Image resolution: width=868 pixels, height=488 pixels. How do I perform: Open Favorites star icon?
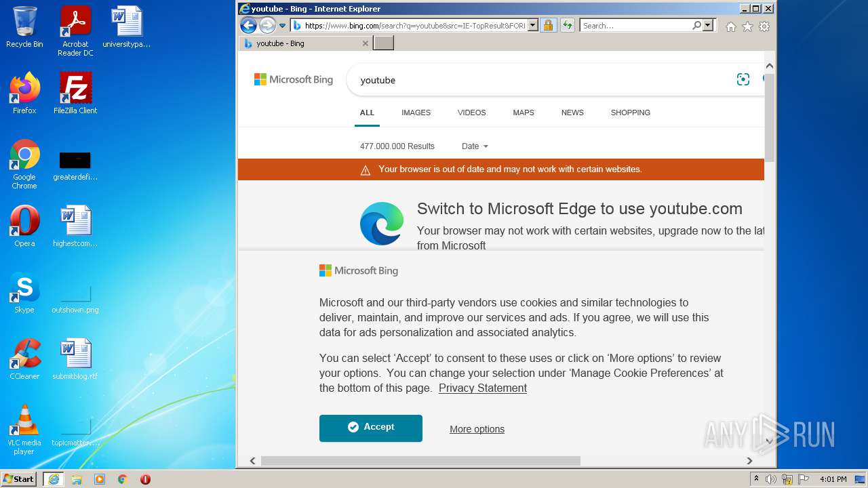[747, 26]
